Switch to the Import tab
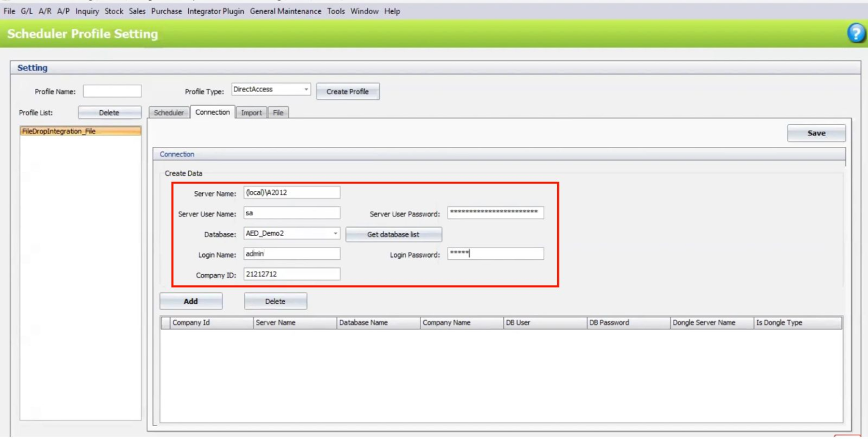Image resolution: width=868 pixels, height=439 pixels. coord(251,112)
